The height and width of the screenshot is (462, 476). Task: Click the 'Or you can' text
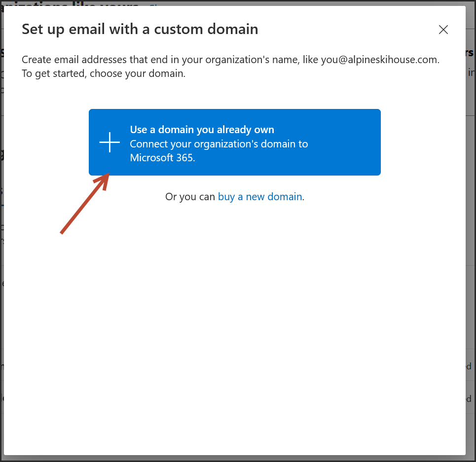[190, 197]
